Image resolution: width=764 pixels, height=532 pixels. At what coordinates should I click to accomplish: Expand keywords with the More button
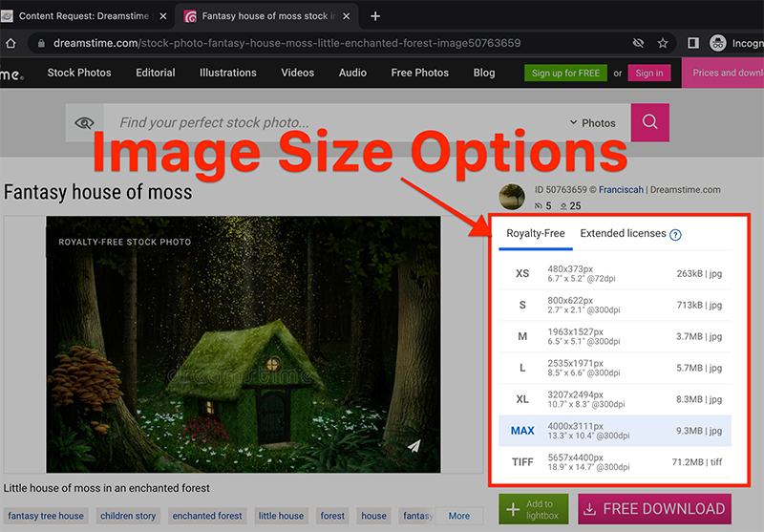tap(459, 516)
